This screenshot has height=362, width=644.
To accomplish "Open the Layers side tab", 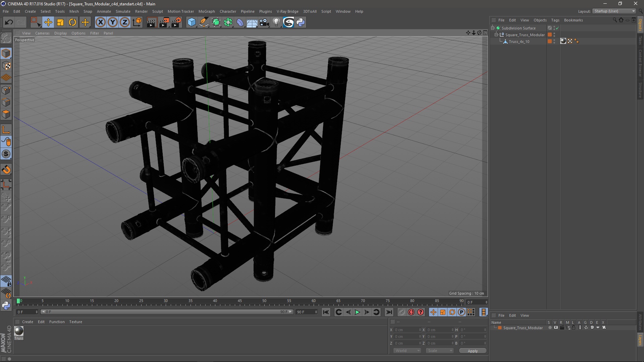I will (640, 340).
